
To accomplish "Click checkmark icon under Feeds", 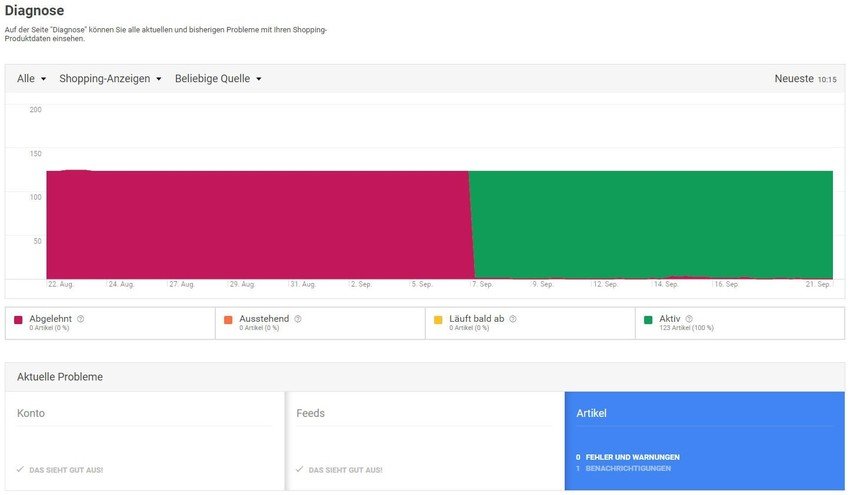I will pos(299,470).
